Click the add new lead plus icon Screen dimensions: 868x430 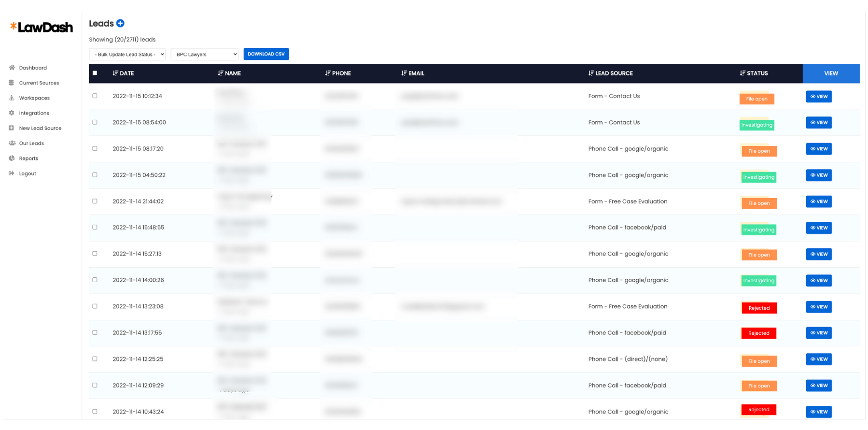121,23
